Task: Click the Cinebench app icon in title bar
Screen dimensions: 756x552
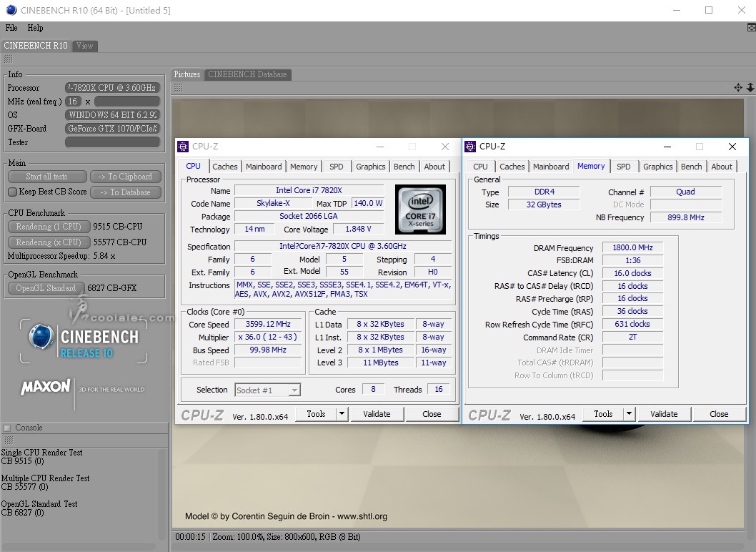Action: click(11, 10)
